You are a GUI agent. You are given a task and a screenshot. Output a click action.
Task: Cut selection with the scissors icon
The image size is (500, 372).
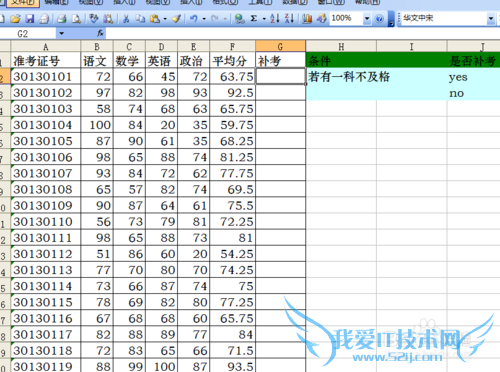click(x=126, y=19)
